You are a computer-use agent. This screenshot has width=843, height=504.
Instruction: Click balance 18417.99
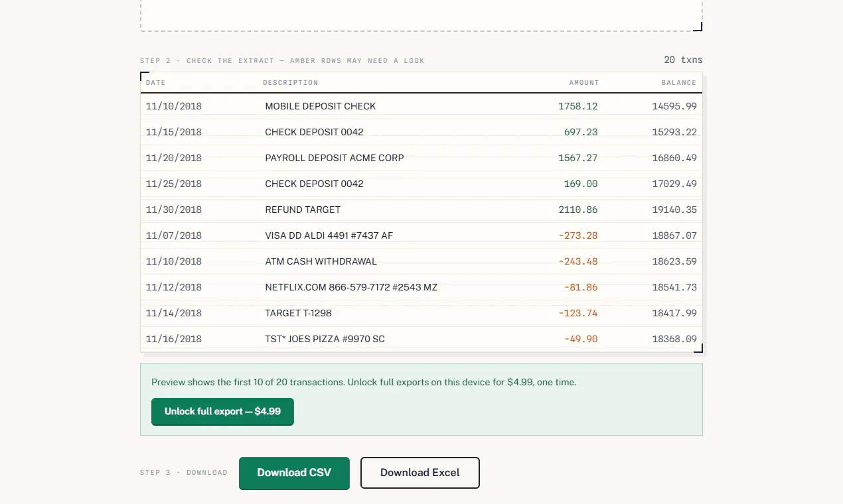point(674,313)
